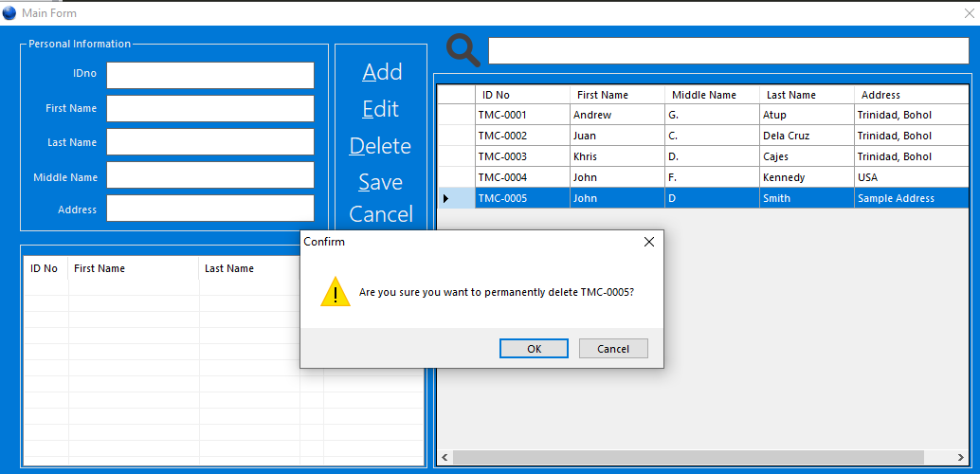Focus the Last Name text box

[x=210, y=141]
